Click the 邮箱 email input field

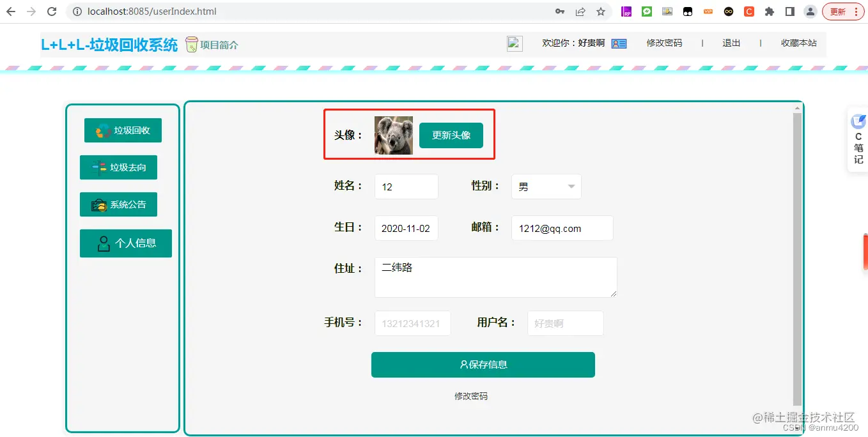click(562, 228)
